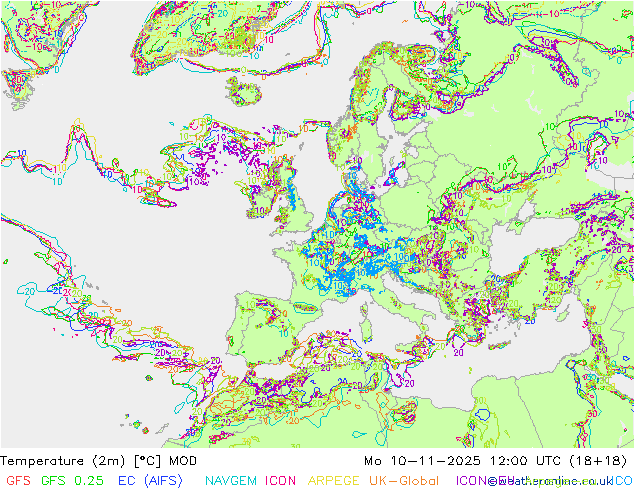Viewport: 634px width, 490px height.
Task: Select the blue 'EC (AIFS)' legend label
Action: coord(150,481)
